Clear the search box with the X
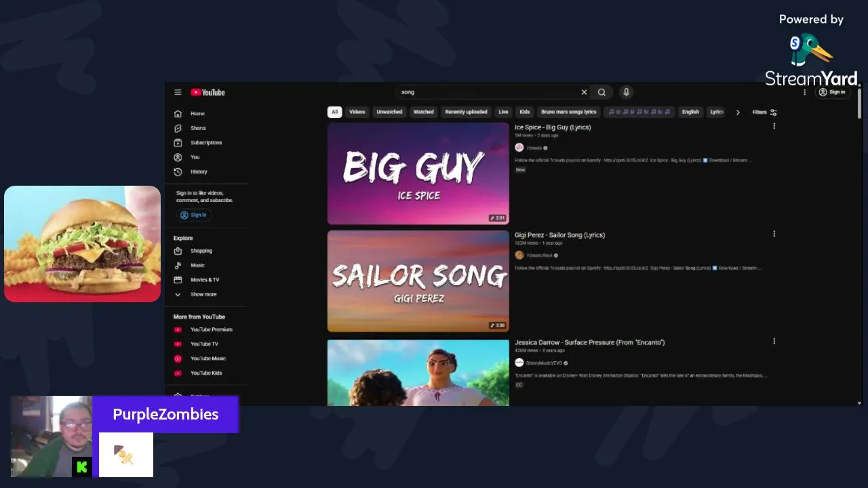Image resolution: width=868 pixels, height=488 pixels. click(x=584, y=92)
